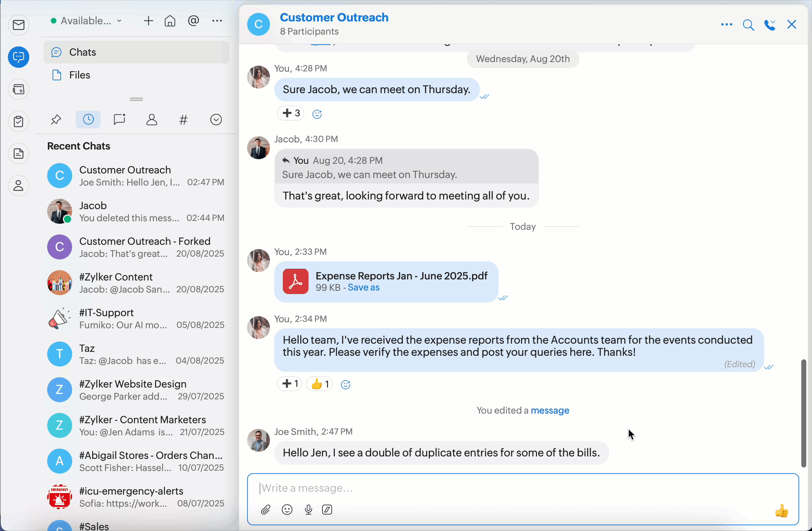Click the mentions @ icon
Viewport: 812px width, 531px height.
pos(193,21)
